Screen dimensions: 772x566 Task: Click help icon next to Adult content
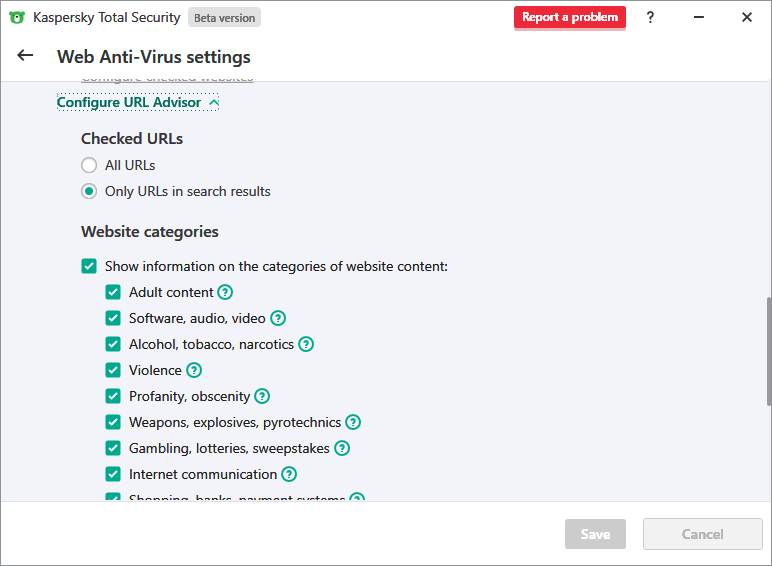(x=225, y=293)
